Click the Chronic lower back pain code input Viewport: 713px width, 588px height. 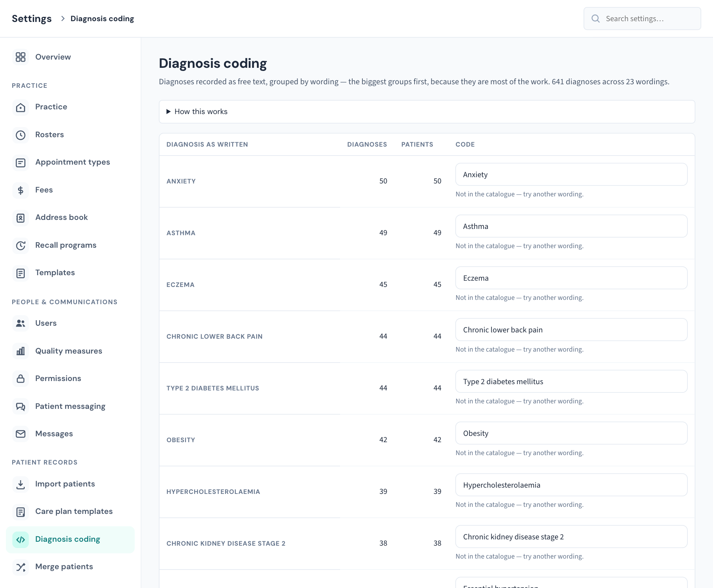pyautogui.click(x=571, y=330)
